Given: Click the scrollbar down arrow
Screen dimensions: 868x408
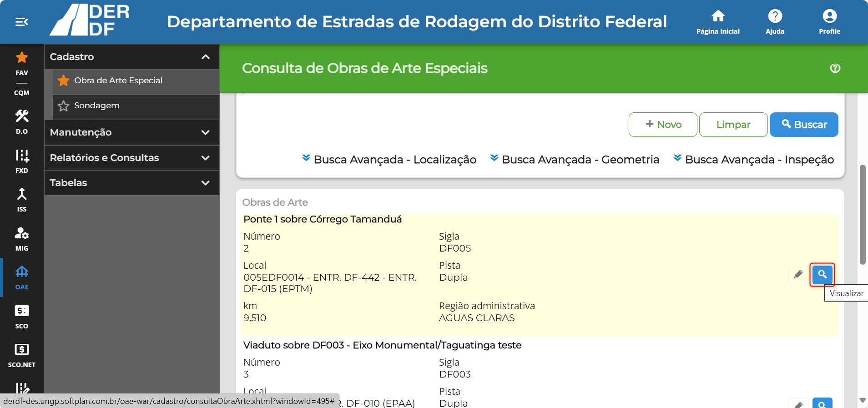Looking at the screenshot, I should pyautogui.click(x=863, y=400).
